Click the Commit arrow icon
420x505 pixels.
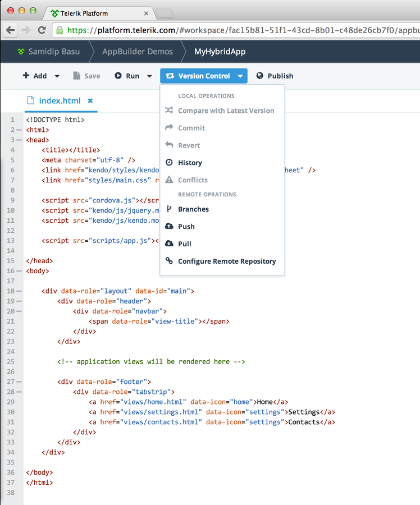169,127
